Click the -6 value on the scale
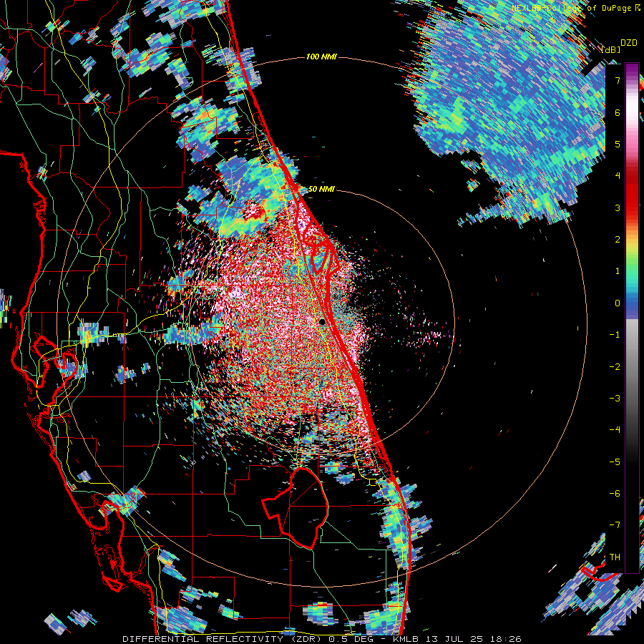Image resolution: width=644 pixels, height=644 pixels. click(x=615, y=494)
